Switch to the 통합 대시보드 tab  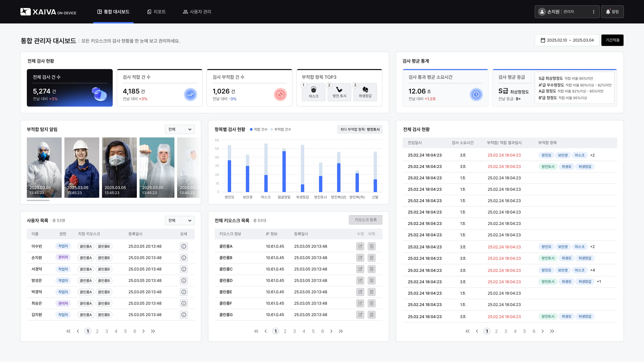113,12
